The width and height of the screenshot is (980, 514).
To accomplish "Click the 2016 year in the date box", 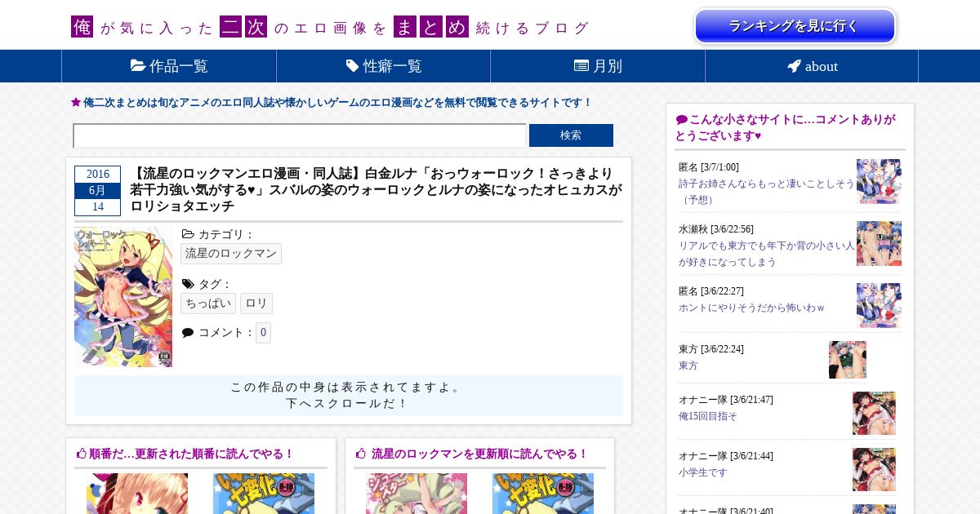I will point(98,174).
